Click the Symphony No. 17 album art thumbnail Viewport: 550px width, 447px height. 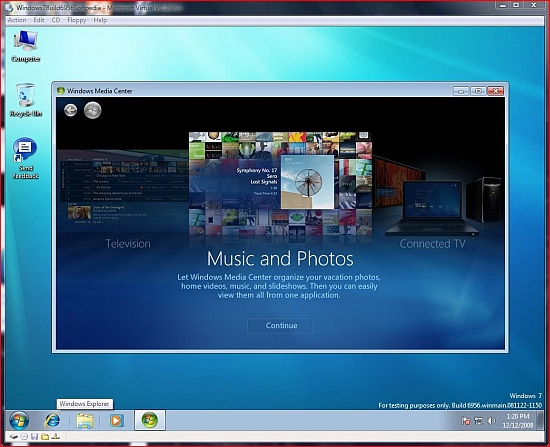pyautogui.click(x=307, y=182)
